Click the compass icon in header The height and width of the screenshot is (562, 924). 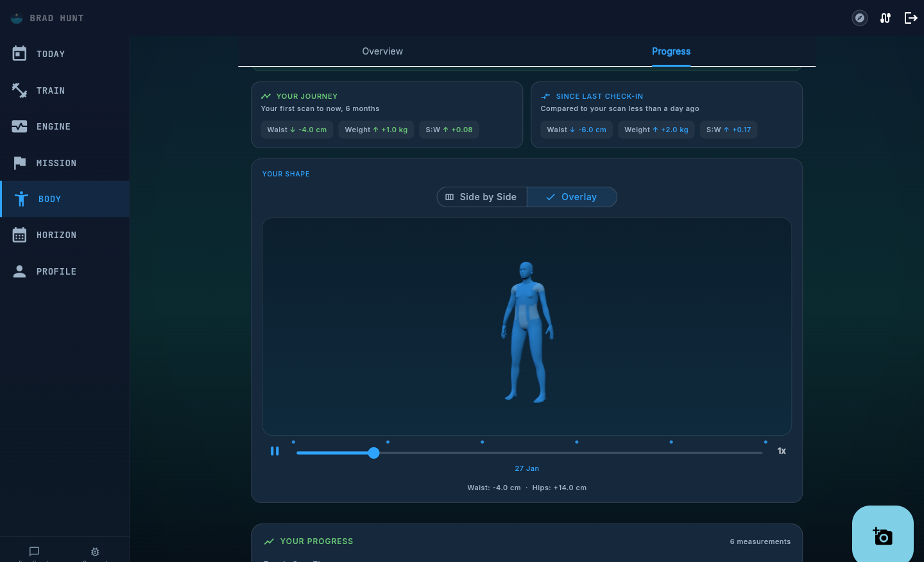[860, 18]
